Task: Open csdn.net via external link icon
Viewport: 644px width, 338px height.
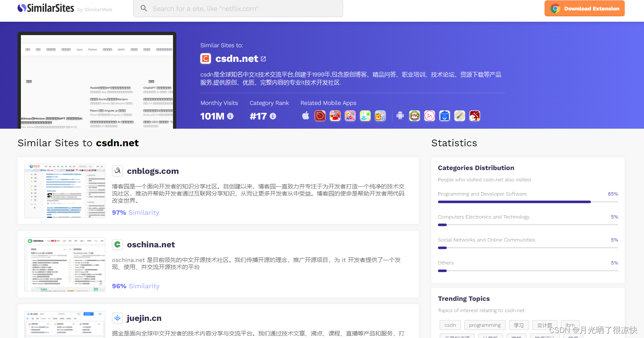Action: (263, 59)
